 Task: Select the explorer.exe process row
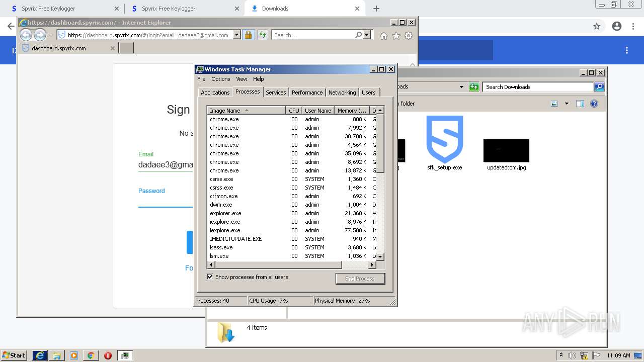292,213
